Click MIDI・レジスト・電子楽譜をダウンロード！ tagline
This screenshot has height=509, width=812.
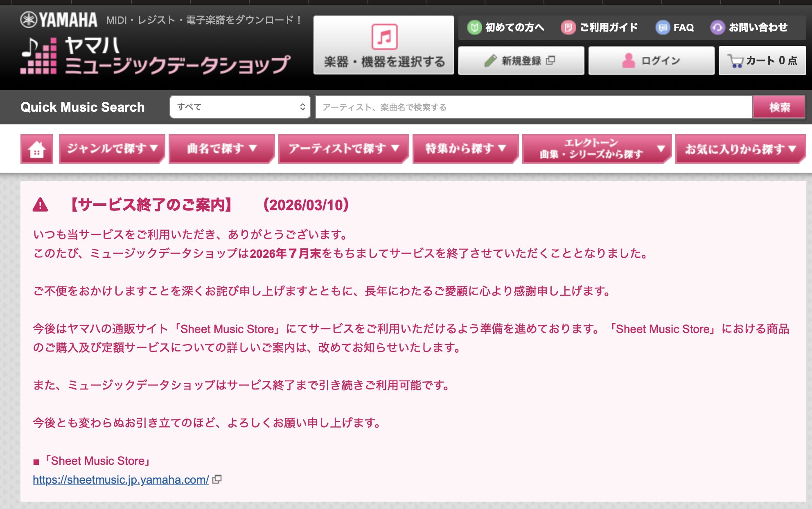point(204,20)
